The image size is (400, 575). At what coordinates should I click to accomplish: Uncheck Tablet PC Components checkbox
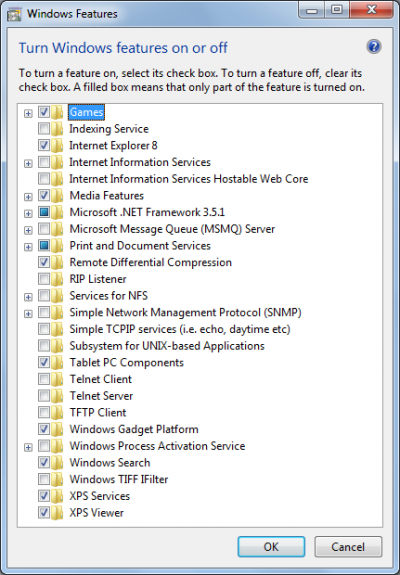[44, 362]
